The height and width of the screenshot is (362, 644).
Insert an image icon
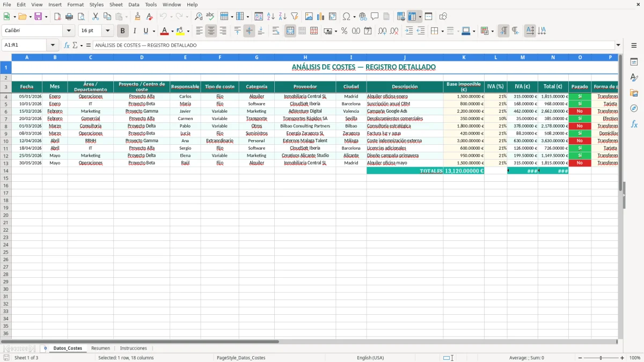309,17
